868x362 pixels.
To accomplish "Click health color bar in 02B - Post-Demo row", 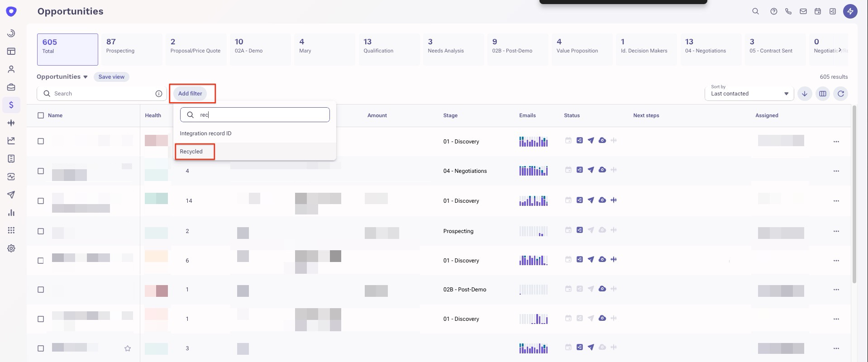I will pyautogui.click(x=156, y=291).
